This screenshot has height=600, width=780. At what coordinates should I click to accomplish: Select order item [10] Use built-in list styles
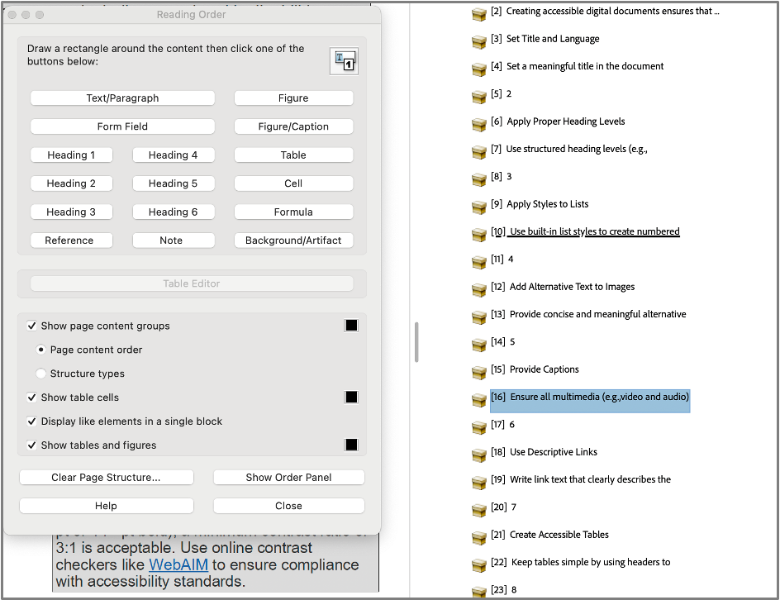pos(585,231)
